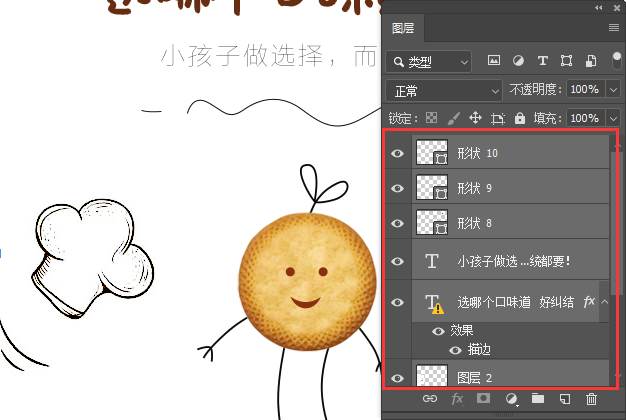Viewport: 626px width, 420px height.
Task: Click the 效果 effects label
Action: click(462, 331)
